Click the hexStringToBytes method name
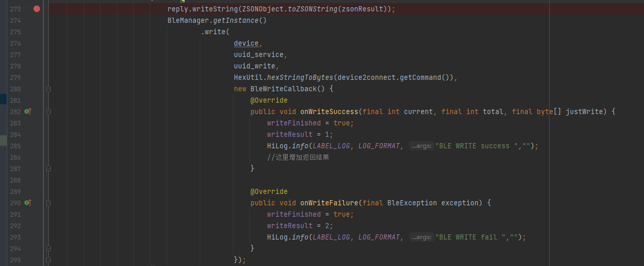The height and width of the screenshot is (266, 644). [x=300, y=77]
